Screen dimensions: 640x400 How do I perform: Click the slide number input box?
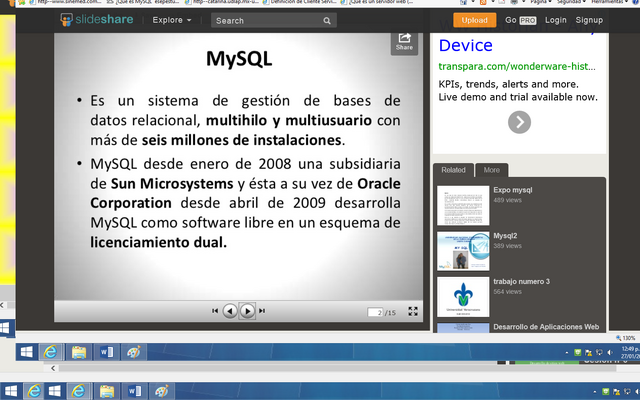coord(375,313)
